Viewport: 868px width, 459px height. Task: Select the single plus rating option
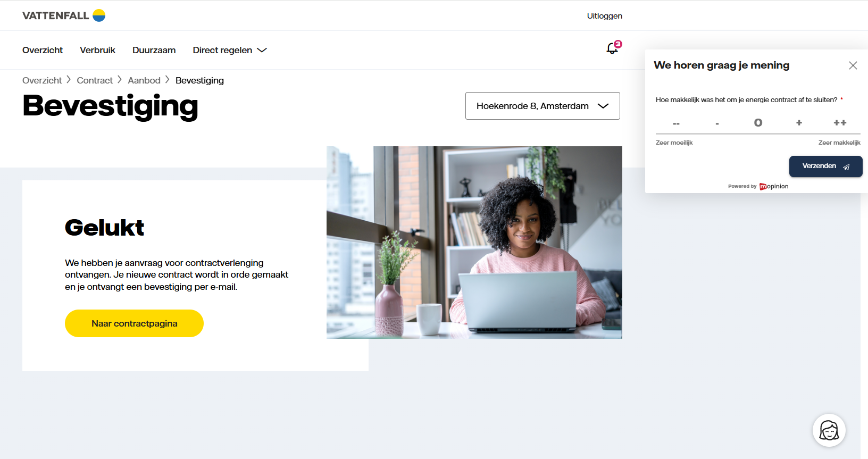coord(799,123)
